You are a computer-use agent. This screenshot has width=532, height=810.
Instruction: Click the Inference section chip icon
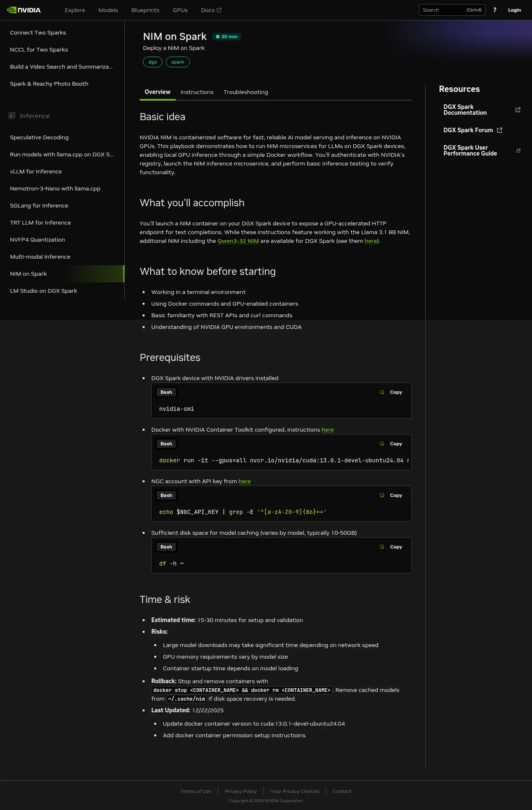[x=12, y=116]
